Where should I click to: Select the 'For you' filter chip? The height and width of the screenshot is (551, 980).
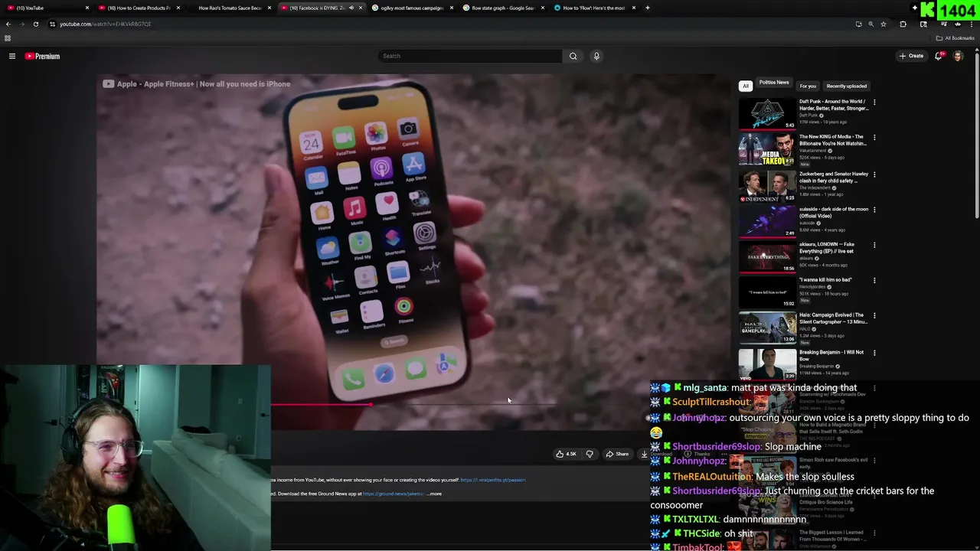coord(808,86)
